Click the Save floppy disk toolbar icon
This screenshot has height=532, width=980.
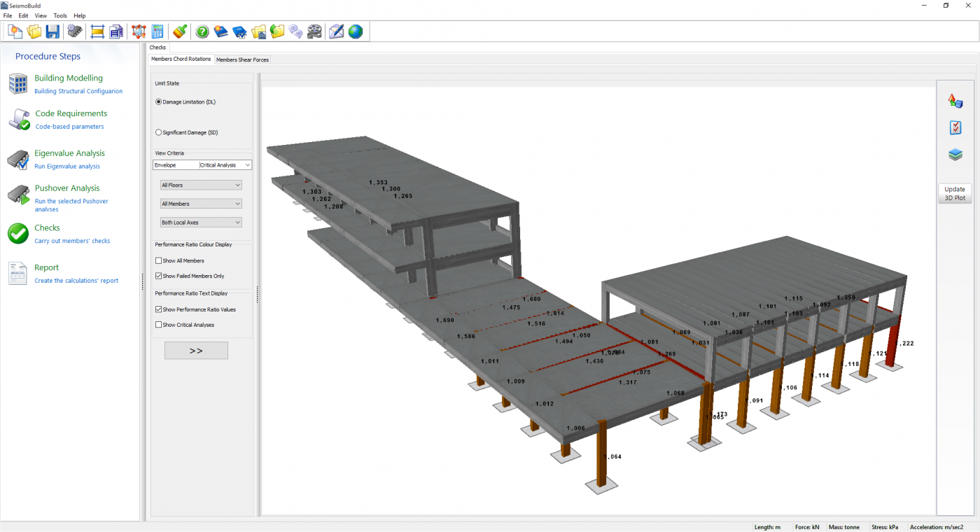(x=52, y=31)
